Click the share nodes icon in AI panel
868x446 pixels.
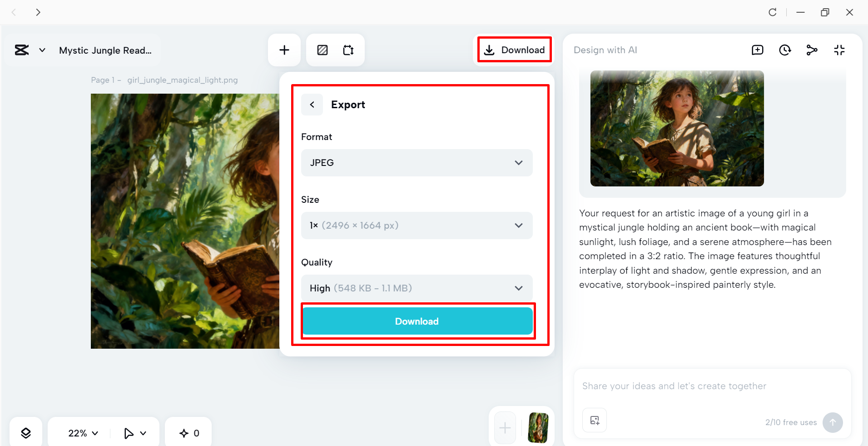tap(812, 50)
